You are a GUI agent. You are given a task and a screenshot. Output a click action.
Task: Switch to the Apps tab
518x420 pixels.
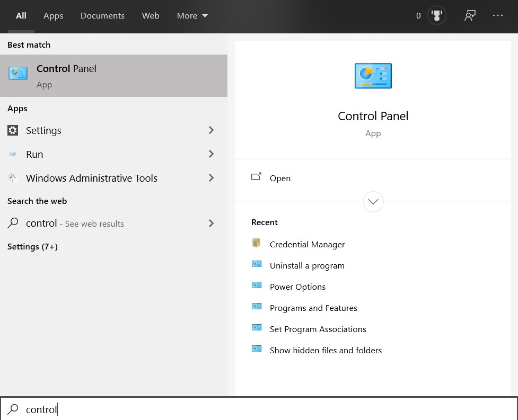(x=53, y=16)
